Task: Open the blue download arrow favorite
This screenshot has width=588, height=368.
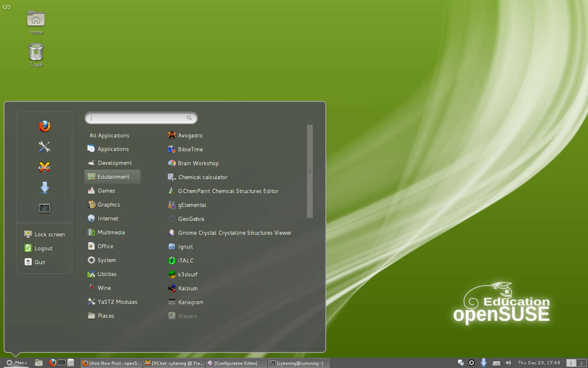Action: pos(45,188)
